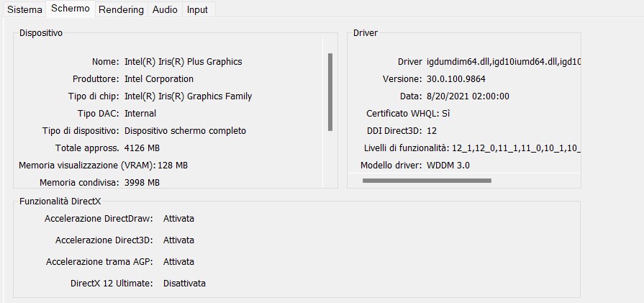The height and width of the screenshot is (303, 644).
Task: Select the Schermo tab
Action: (71, 9)
